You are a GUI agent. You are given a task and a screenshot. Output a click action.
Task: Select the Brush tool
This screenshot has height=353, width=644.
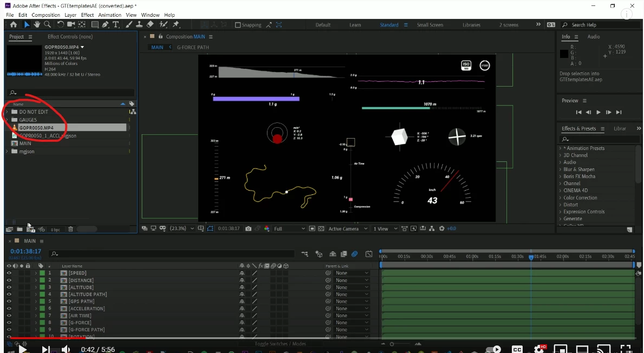point(129,24)
